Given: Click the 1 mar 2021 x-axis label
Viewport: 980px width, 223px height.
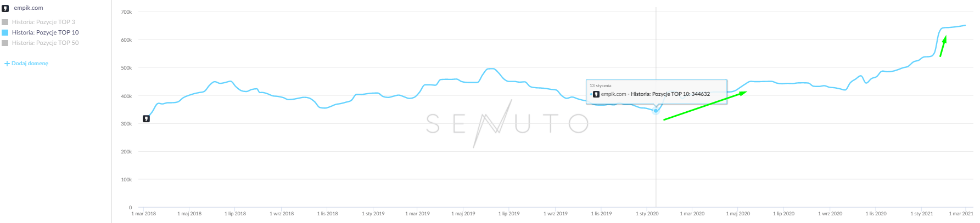Looking at the screenshot, I should tap(961, 214).
